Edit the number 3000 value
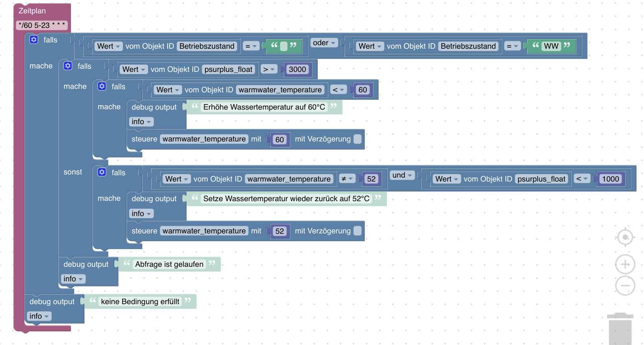The width and height of the screenshot is (644, 345). point(297,70)
